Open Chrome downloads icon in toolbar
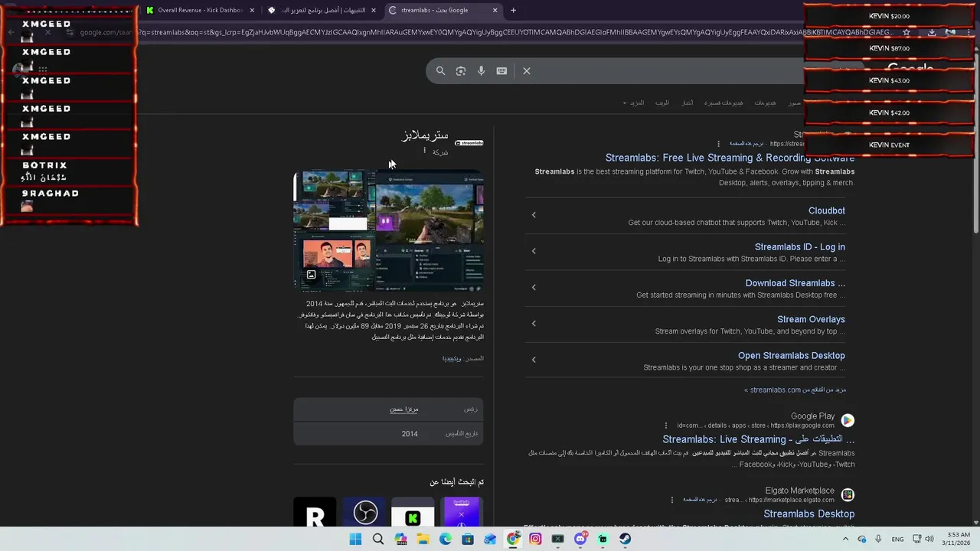 932,32
